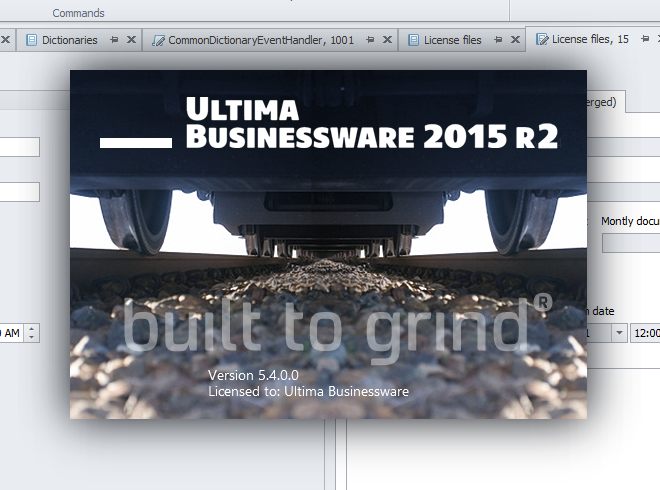Close the leftmost partially visible tab
660x490 pixels.
5,40
